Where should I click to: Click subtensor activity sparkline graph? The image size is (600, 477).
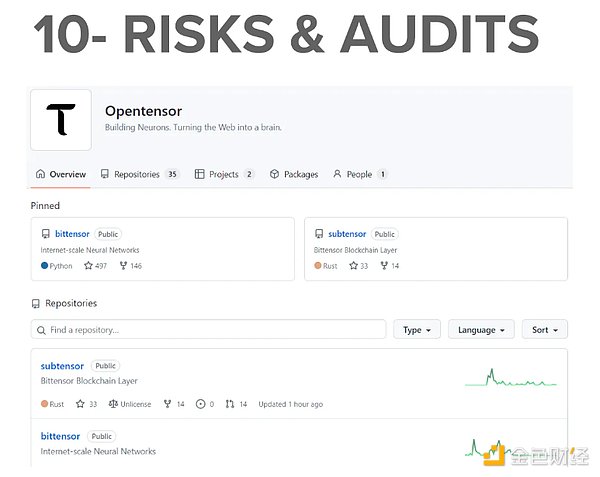click(x=510, y=378)
